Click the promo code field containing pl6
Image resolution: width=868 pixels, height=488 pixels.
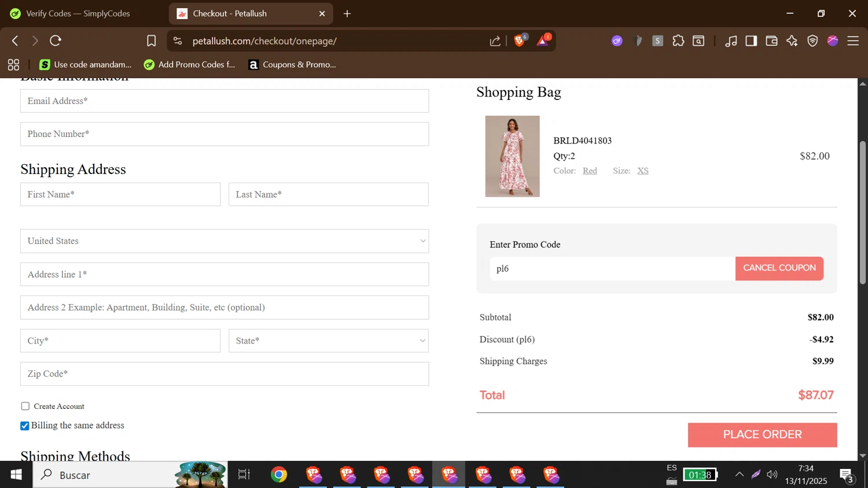coord(612,268)
